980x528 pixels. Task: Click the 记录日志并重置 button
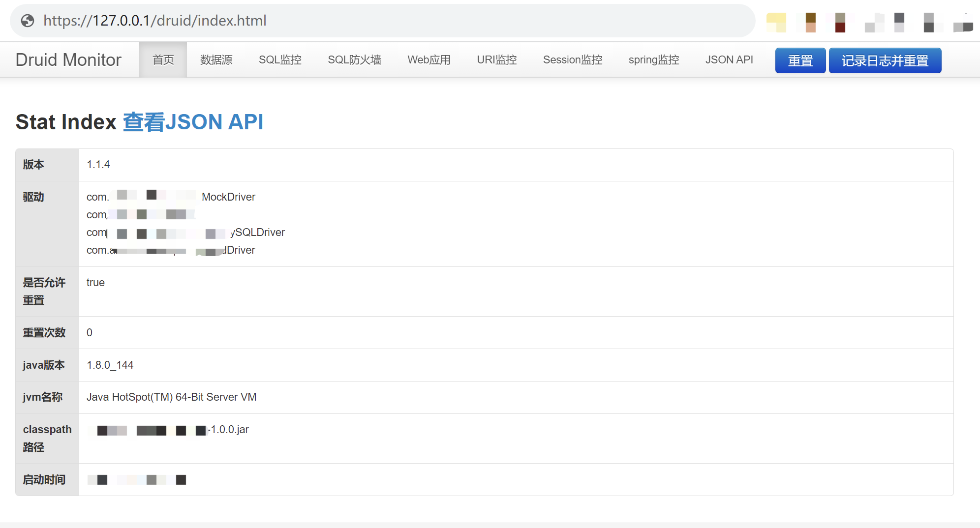click(x=885, y=60)
